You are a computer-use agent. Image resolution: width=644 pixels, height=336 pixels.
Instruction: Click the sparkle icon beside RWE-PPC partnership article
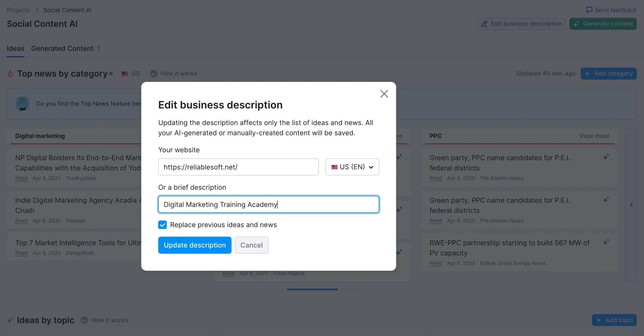click(606, 242)
